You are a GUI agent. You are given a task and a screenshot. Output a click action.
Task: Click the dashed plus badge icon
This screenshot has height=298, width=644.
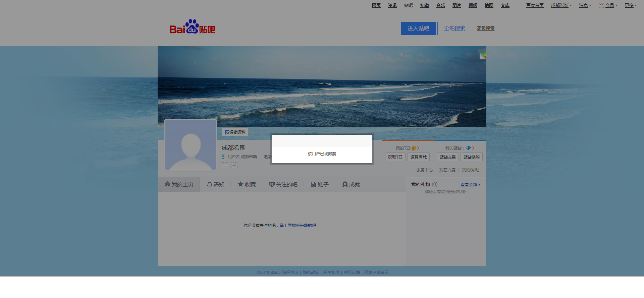point(234,165)
